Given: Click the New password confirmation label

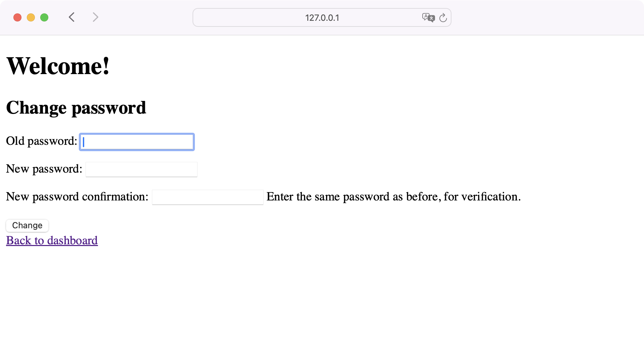Looking at the screenshot, I should 76,196.
